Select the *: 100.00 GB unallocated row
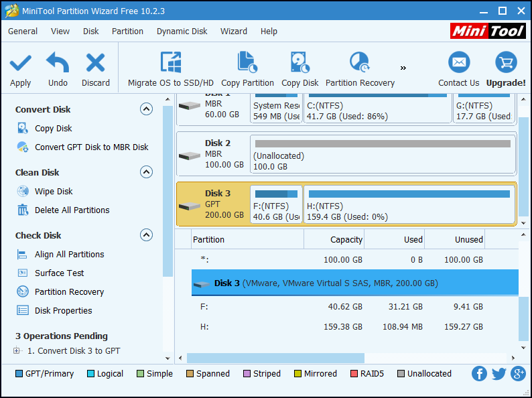 [355, 259]
